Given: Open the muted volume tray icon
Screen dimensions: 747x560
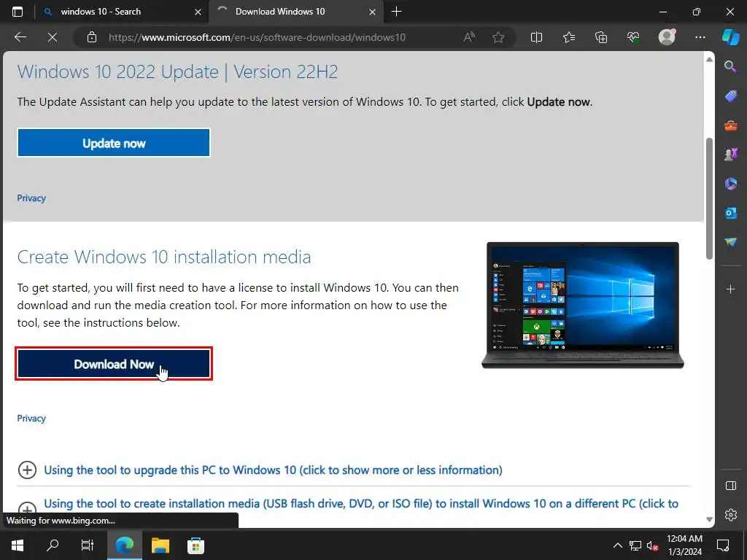Looking at the screenshot, I should [653, 545].
